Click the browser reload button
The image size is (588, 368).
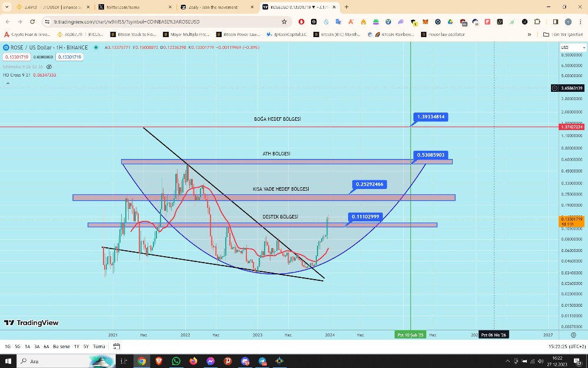tap(31, 21)
